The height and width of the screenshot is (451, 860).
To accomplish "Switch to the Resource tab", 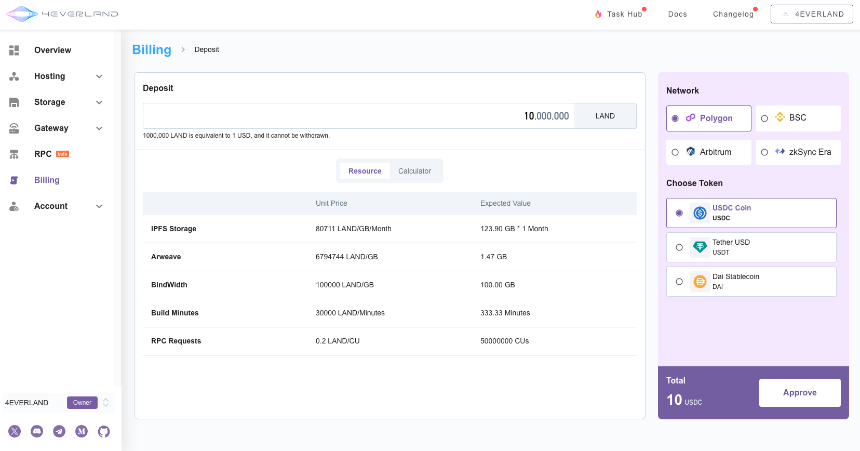I will click(x=365, y=171).
